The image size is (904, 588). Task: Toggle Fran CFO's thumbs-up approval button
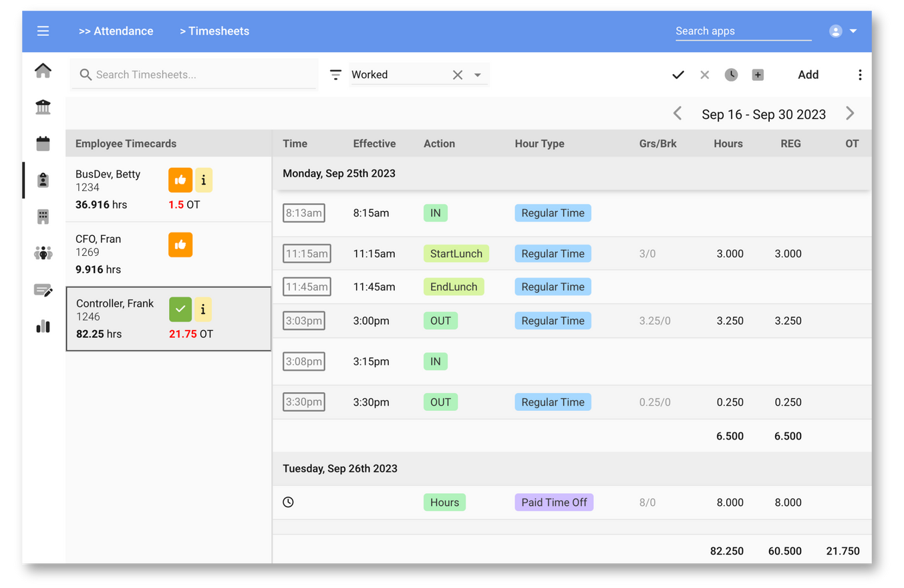click(x=180, y=245)
